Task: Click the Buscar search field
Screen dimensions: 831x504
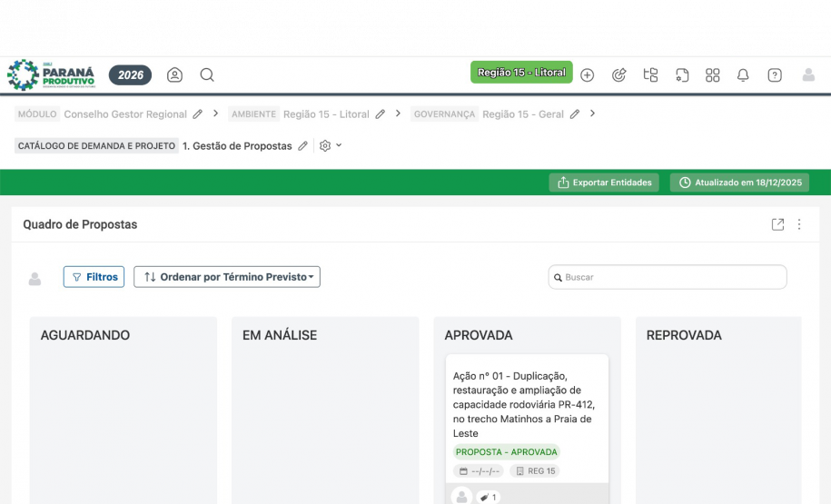Action: pyautogui.click(x=668, y=277)
